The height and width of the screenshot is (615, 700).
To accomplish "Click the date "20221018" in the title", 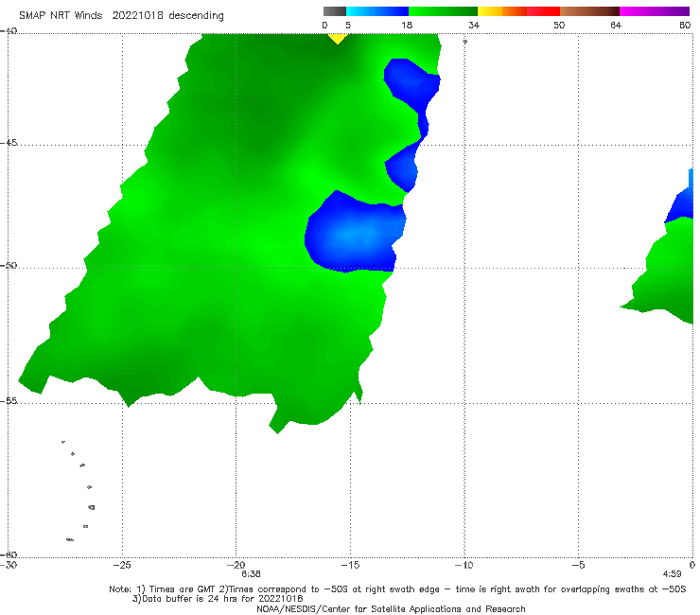I will click(x=137, y=15).
